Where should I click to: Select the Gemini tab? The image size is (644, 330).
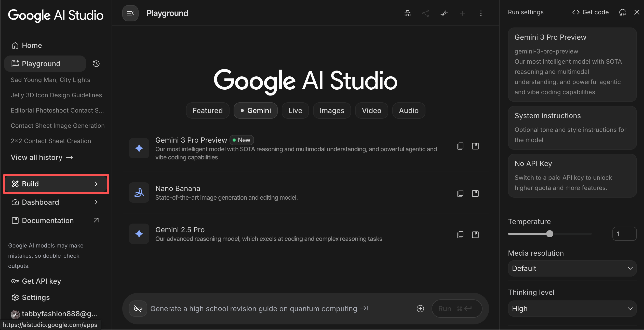(x=256, y=111)
